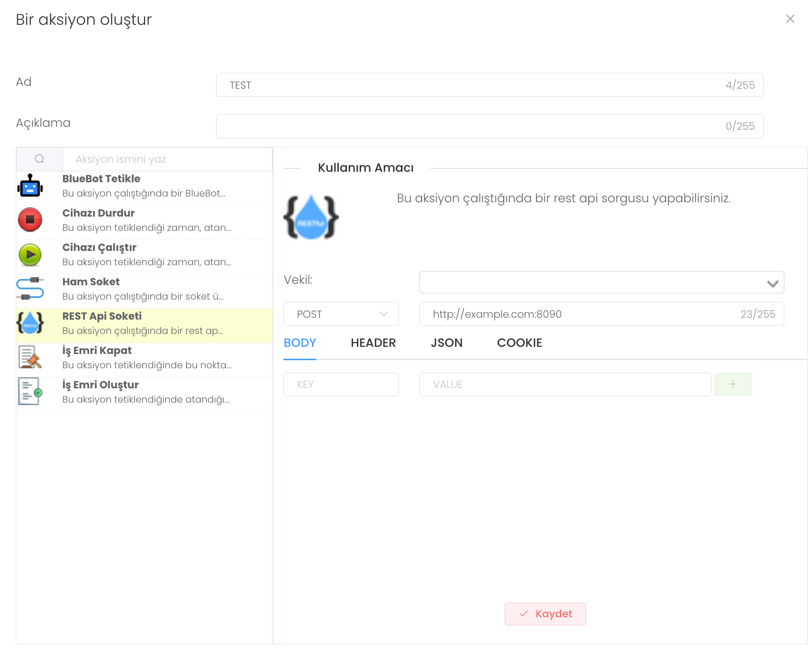
Task: Focus the KEY input field
Action: click(341, 385)
